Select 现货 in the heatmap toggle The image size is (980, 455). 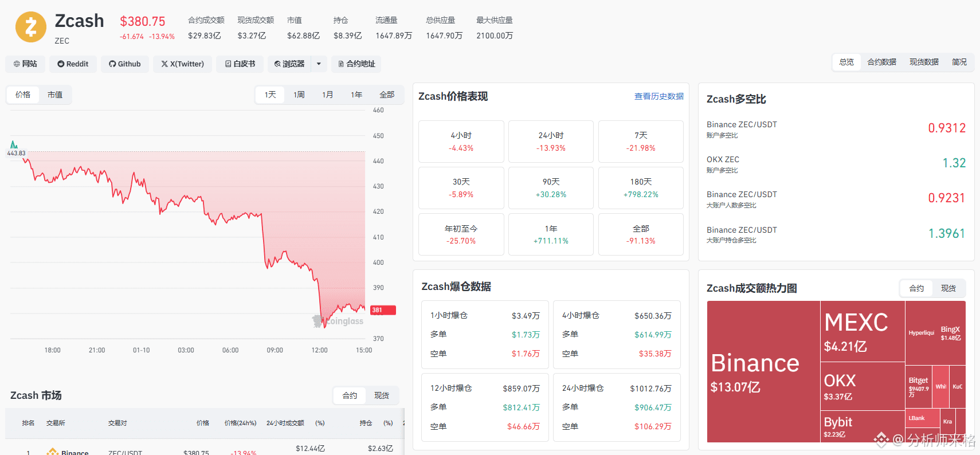point(948,288)
